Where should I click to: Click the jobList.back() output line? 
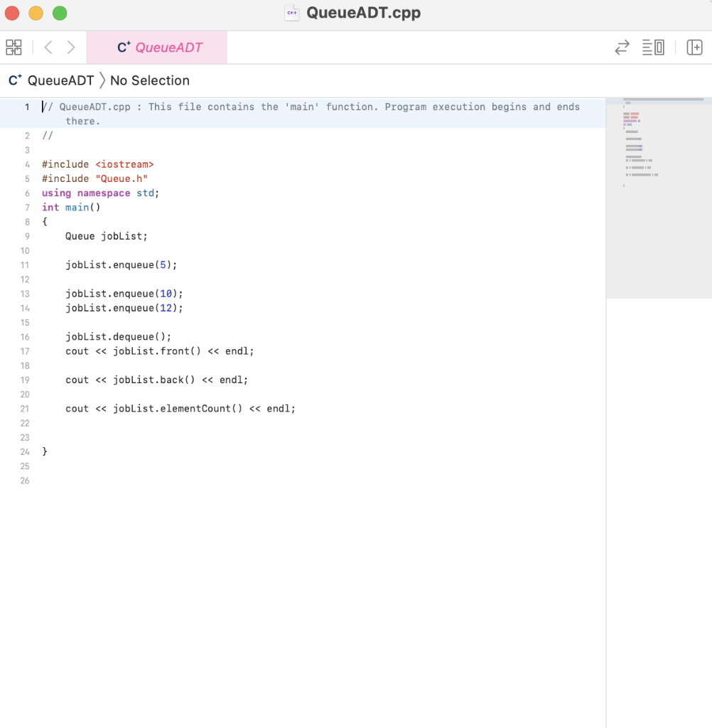(x=157, y=380)
